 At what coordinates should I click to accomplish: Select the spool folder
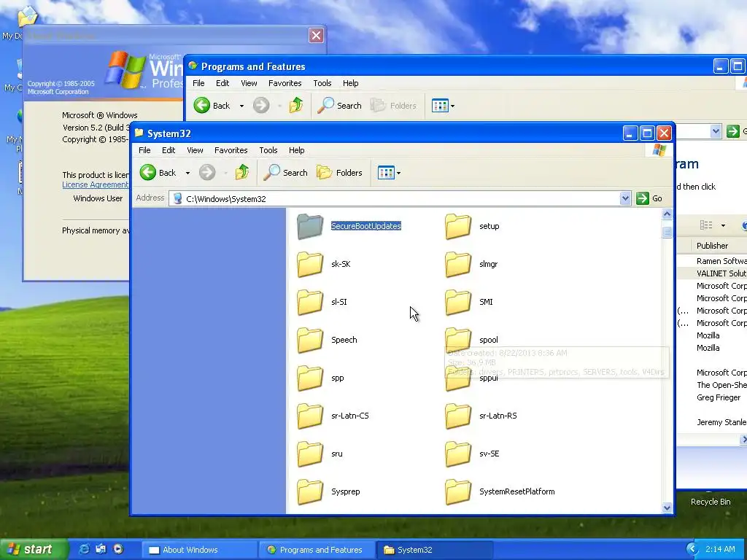472,340
